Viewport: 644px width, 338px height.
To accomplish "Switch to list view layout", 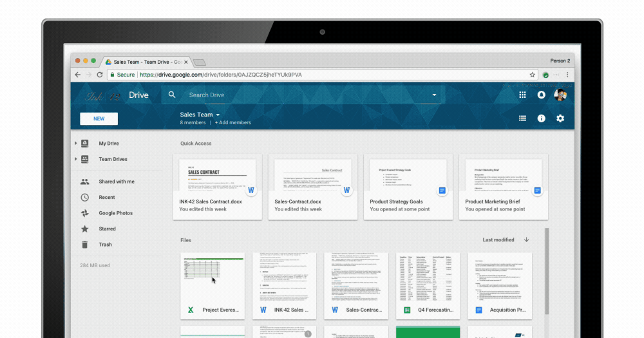I will pyautogui.click(x=522, y=118).
